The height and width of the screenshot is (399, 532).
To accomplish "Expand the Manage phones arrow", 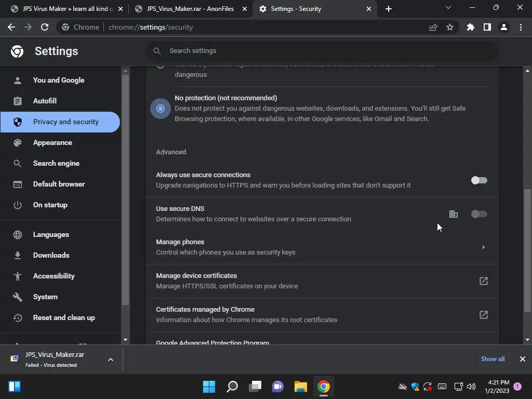I will [x=484, y=247].
